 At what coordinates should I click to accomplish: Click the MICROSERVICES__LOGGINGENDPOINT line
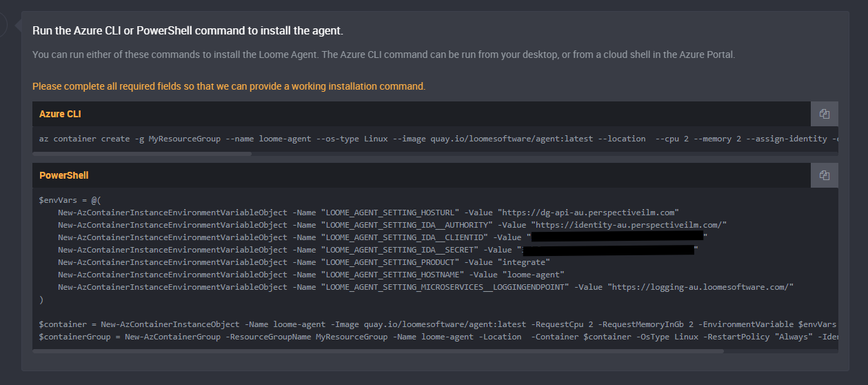[x=426, y=287]
